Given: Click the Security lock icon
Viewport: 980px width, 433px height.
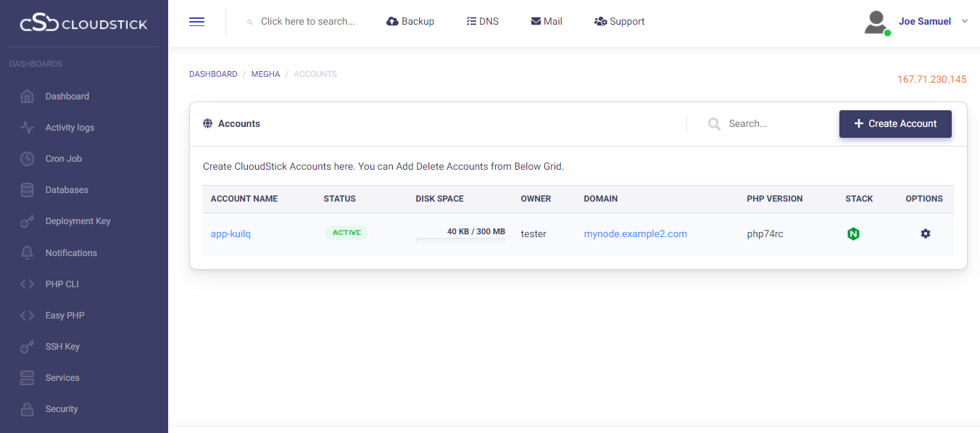Looking at the screenshot, I should pyautogui.click(x=28, y=409).
